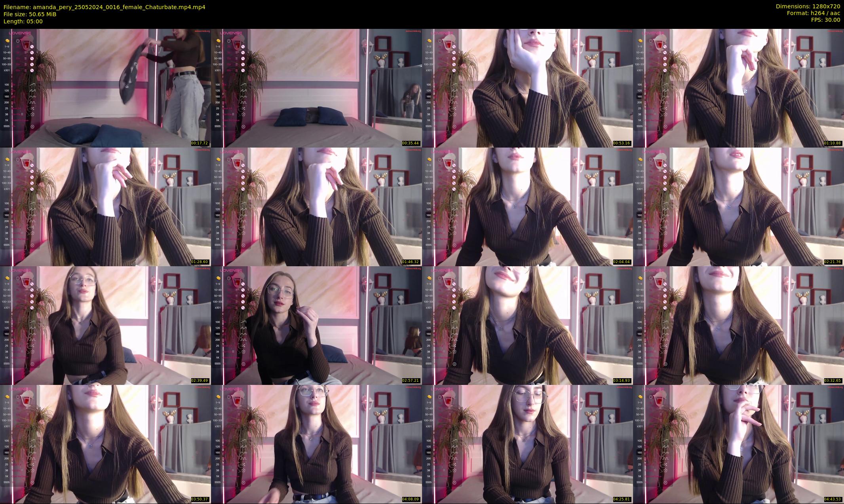Click the shuffle icon in the 00:17.72 frame overlay

32,108
